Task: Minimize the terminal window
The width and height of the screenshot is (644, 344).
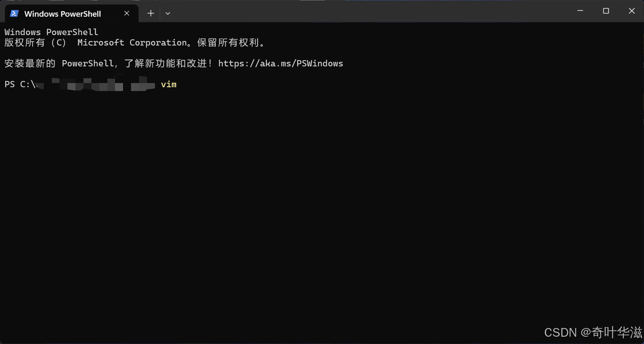Action: point(580,11)
